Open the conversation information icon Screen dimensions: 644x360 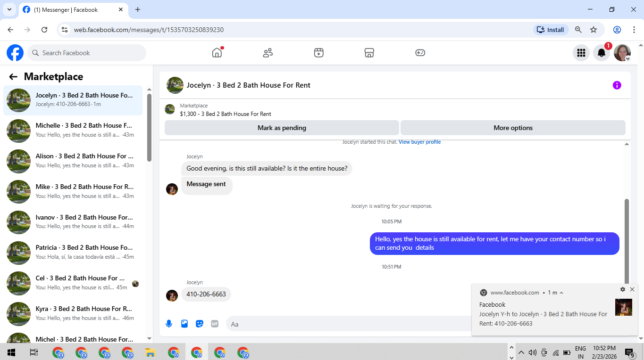(617, 85)
